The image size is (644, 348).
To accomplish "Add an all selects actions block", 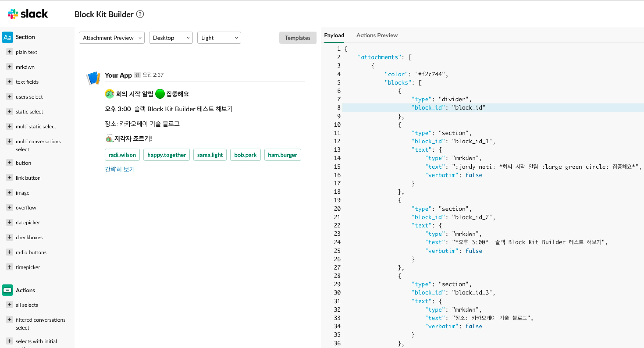I will pos(9,305).
